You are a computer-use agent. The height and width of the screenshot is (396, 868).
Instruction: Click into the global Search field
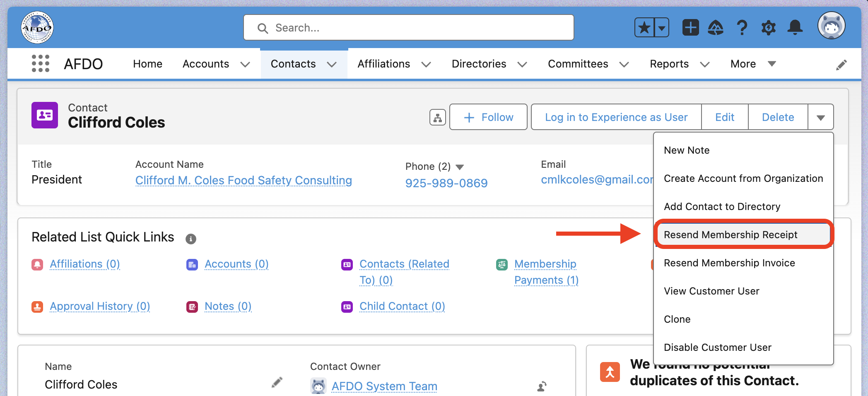pos(409,28)
